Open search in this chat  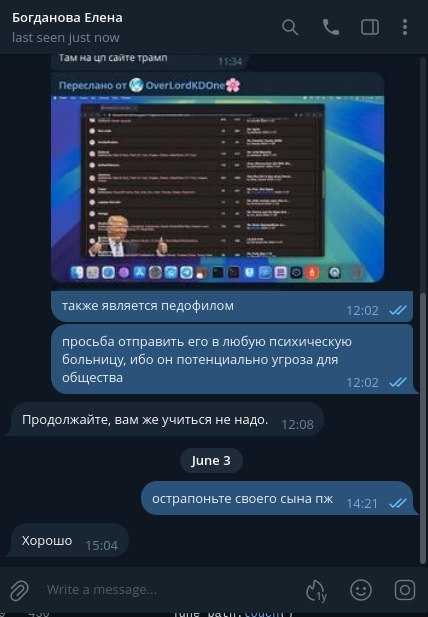click(x=290, y=28)
